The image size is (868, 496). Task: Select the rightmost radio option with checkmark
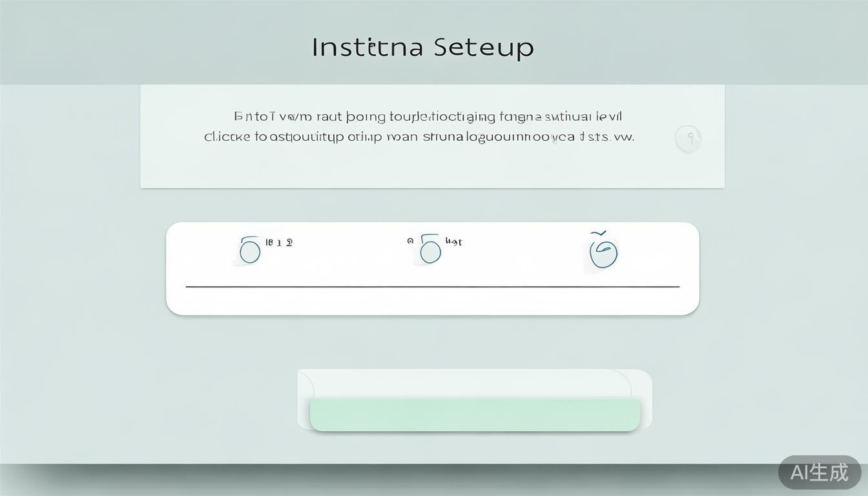click(x=604, y=254)
